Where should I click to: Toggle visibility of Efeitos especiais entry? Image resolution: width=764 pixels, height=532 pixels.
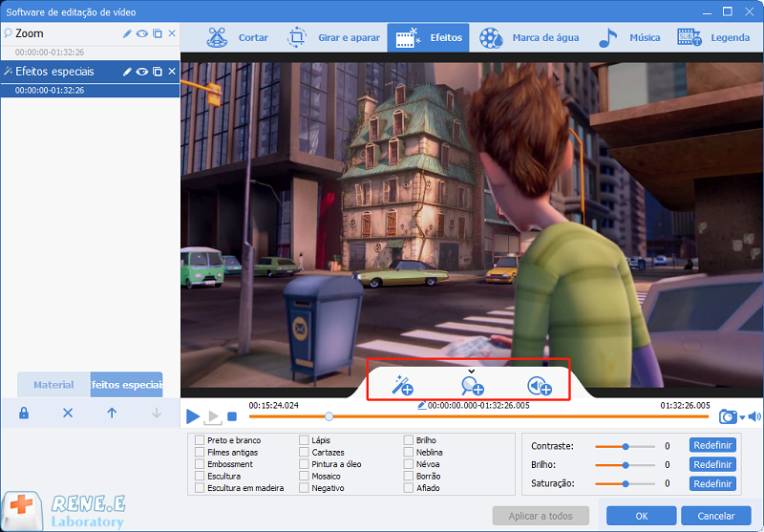pyautogui.click(x=141, y=72)
